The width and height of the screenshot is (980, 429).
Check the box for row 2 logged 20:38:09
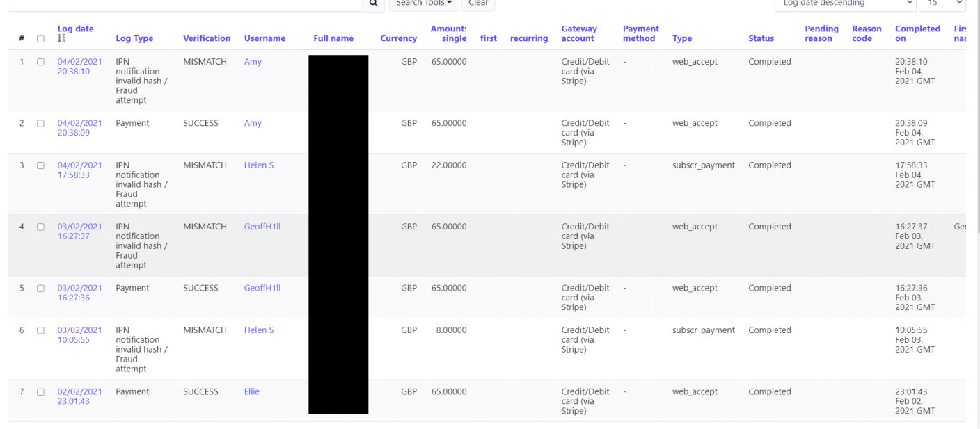[40, 123]
